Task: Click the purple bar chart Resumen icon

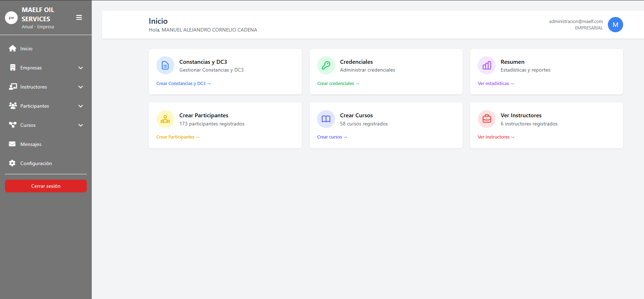Action: tap(487, 66)
